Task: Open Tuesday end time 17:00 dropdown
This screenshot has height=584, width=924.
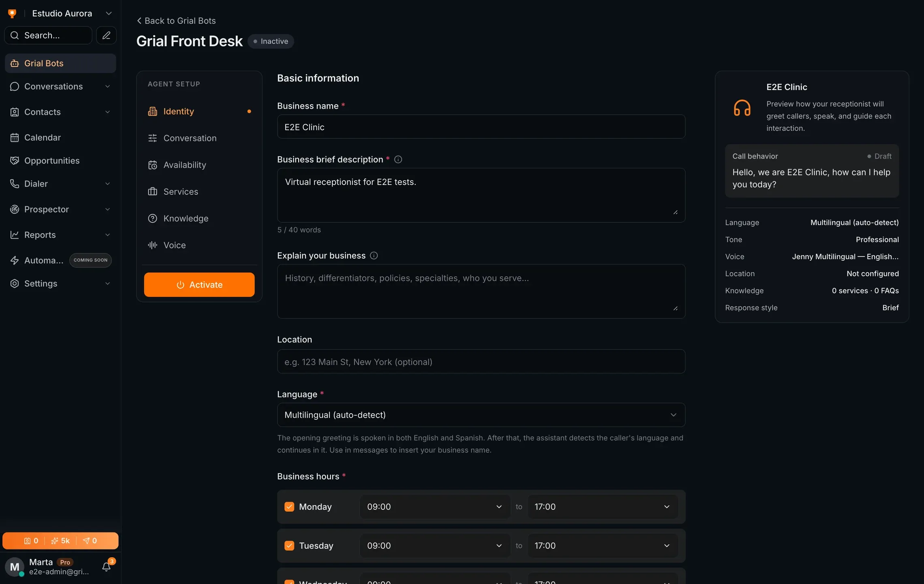Action: pos(603,545)
